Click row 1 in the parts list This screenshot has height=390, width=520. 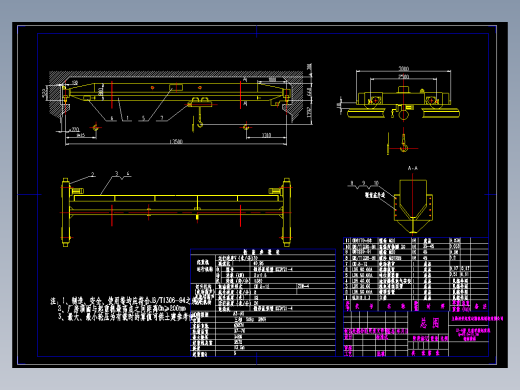point(416,297)
